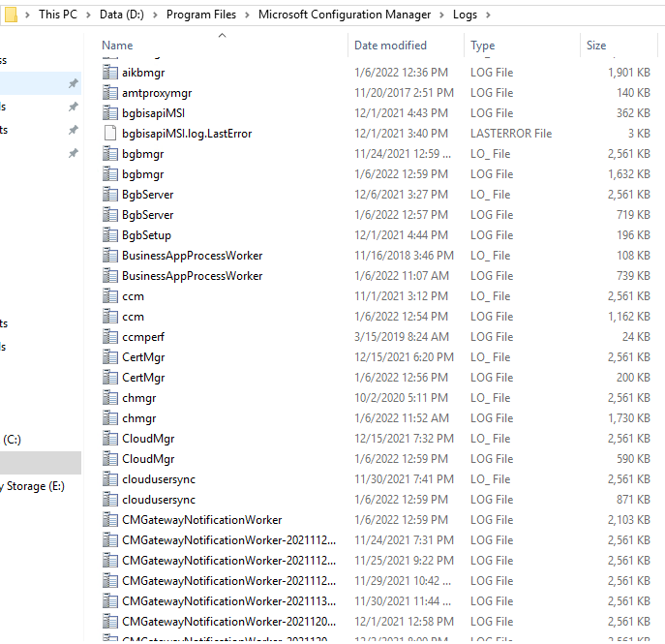Click BgbServer icon in the 719 KB row
The width and height of the screenshot is (665, 644).
[110, 215]
